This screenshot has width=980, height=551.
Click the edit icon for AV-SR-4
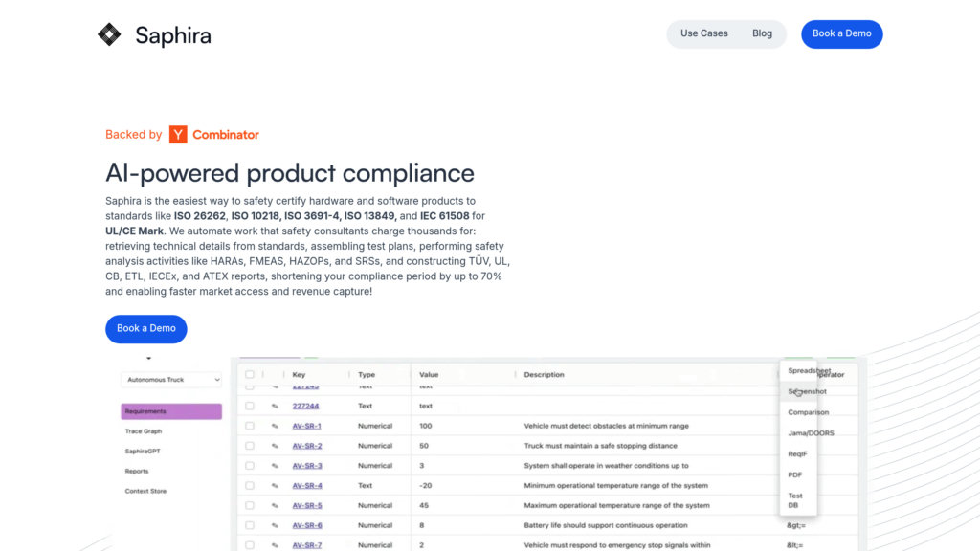[x=275, y=486]
